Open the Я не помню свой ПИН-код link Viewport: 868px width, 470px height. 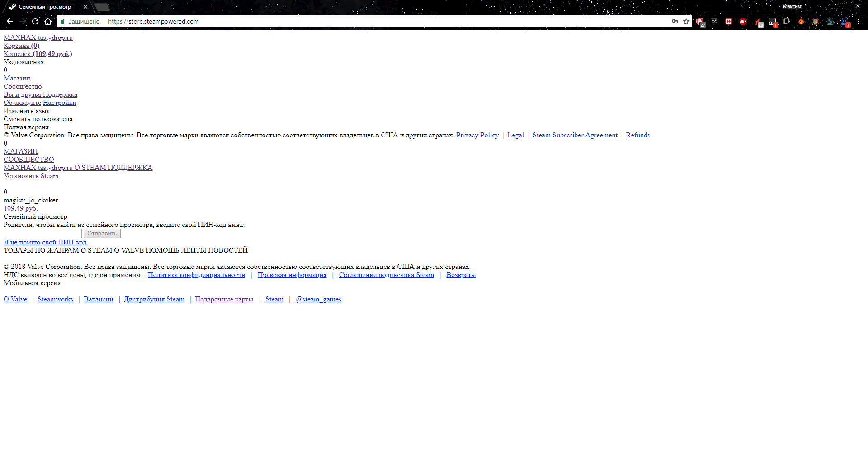[x=46, y=242]
